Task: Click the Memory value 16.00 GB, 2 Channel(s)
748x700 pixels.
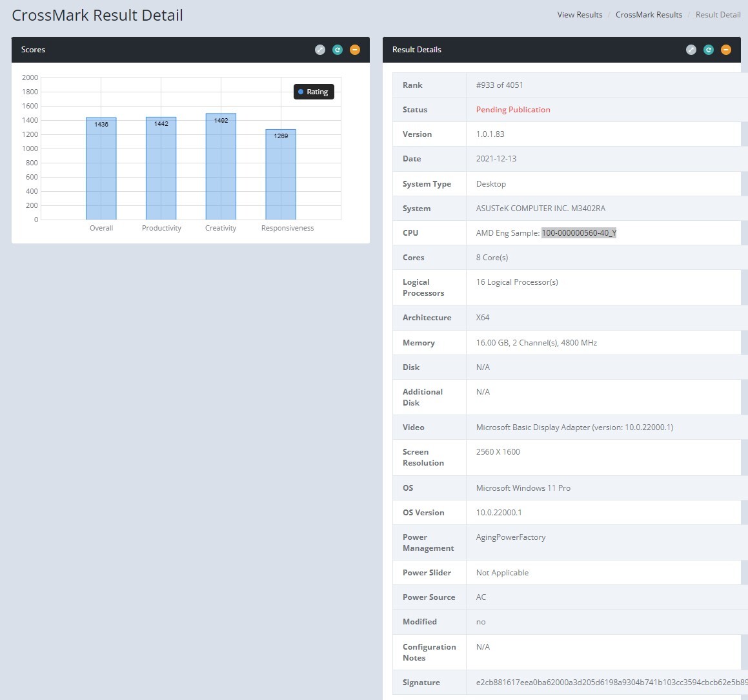Action: pyautogui.click(x=537, y=343)
